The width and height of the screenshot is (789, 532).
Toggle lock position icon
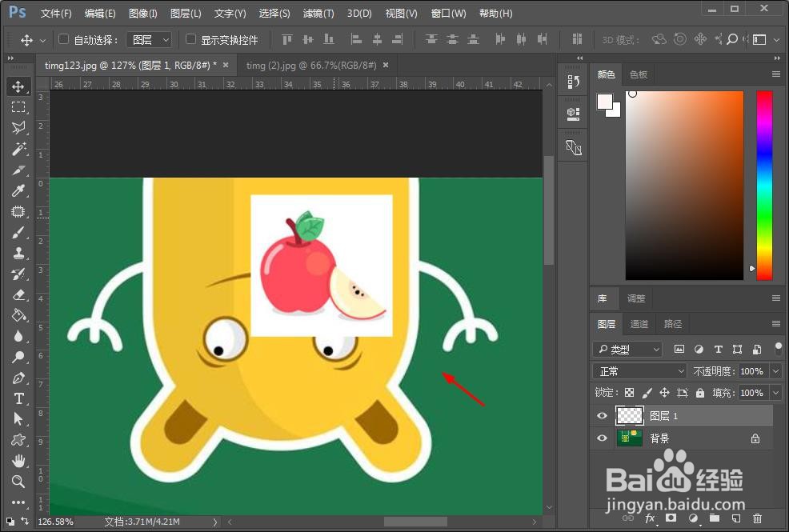(x=665, y=393)
